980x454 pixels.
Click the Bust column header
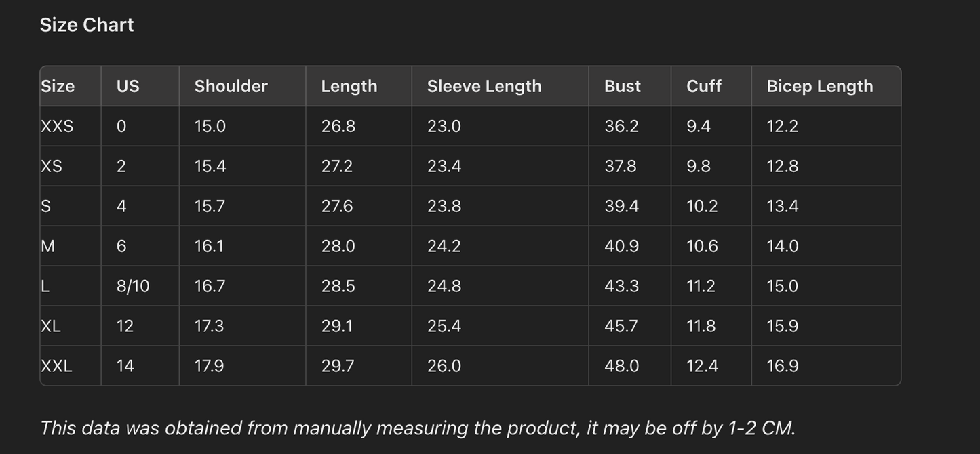click(622, 86)
